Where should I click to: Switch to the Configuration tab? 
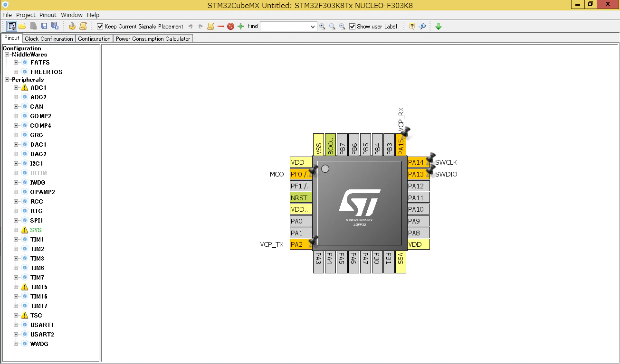click(94, 39)
